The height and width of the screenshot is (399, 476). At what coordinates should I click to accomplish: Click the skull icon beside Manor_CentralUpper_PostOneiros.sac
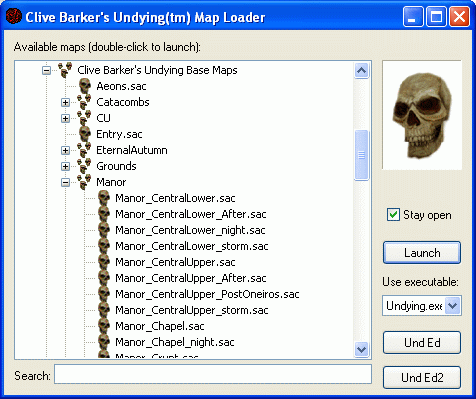pos(104,294)
